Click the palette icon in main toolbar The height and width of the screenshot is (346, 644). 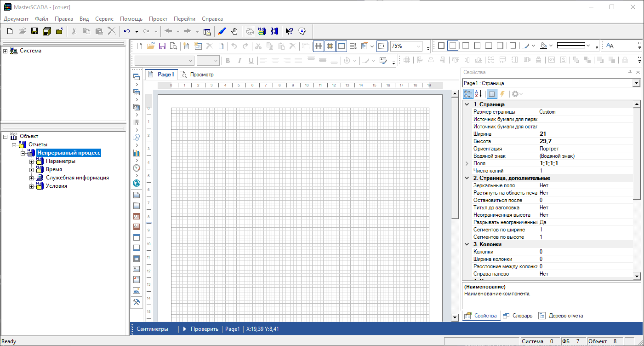click(250, 31)
